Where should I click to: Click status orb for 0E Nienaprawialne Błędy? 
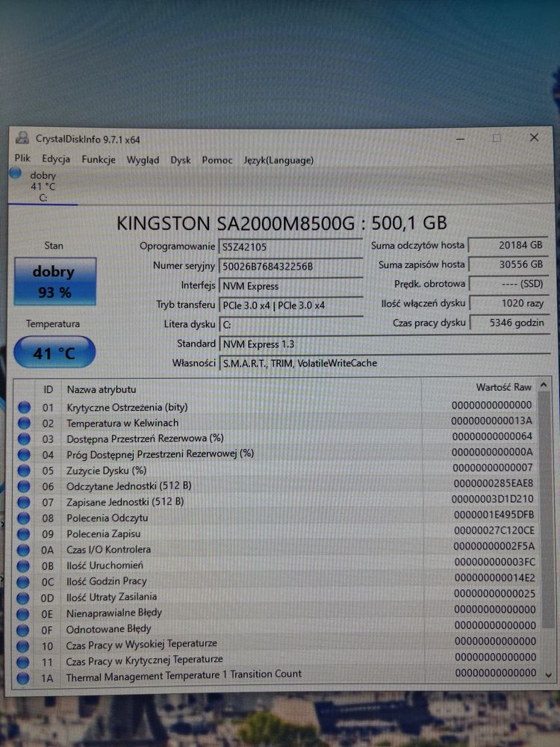point(23,614)
